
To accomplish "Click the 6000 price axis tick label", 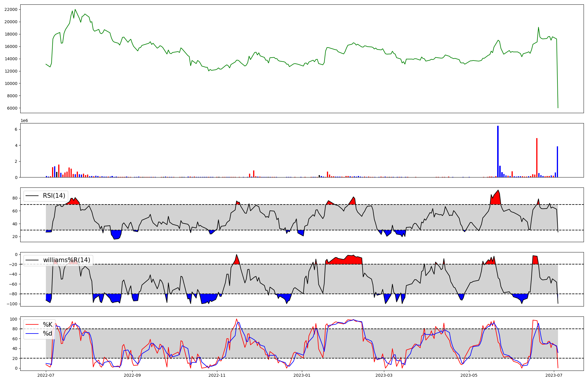I will click(x=12, y=108).
